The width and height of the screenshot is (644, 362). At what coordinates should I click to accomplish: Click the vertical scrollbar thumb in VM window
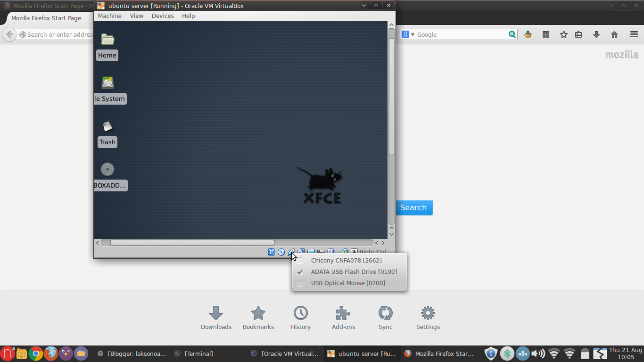[x=391, y=96]
